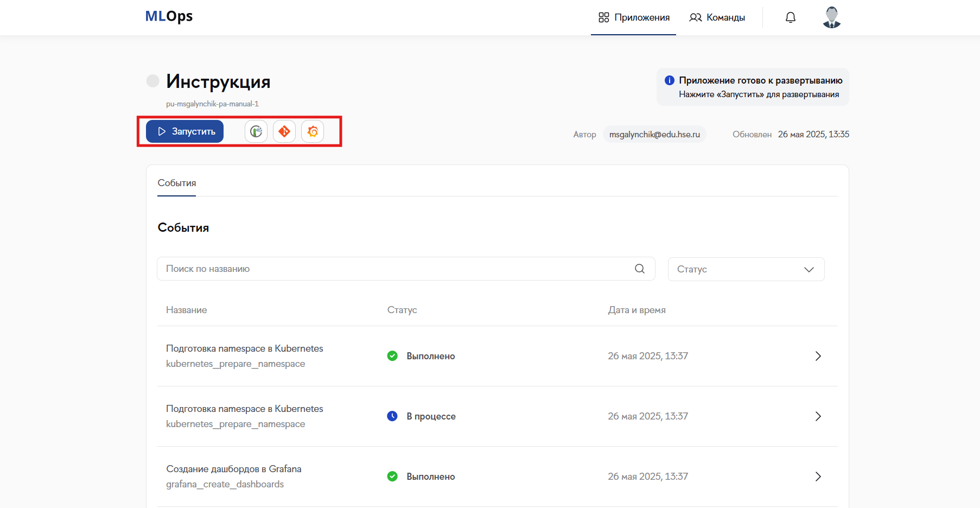Click the MLOps logo
Image resolution: width=980 pixels, height=508 pixels.
pyautogui.click(x=169, y=16)
